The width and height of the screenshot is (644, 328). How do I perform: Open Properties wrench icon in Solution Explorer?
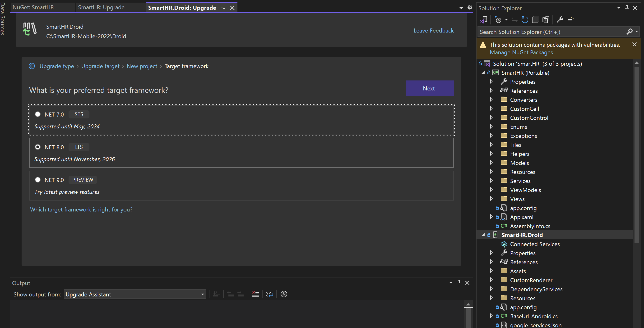[x=560, y=19]
